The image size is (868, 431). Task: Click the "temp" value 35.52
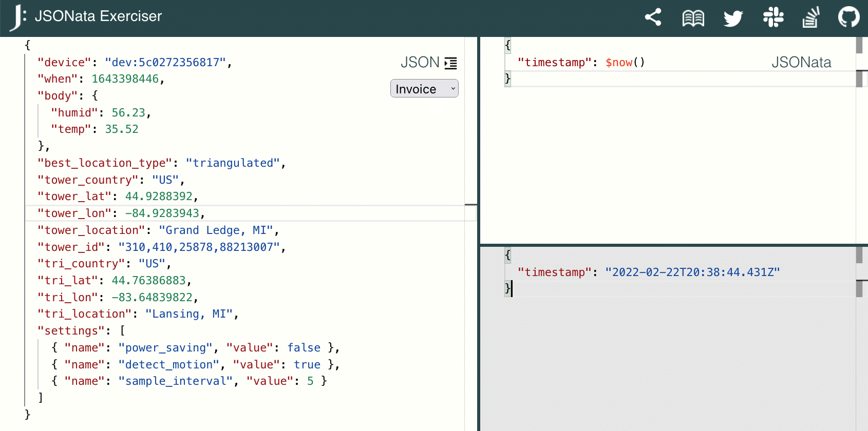point(122,129)
